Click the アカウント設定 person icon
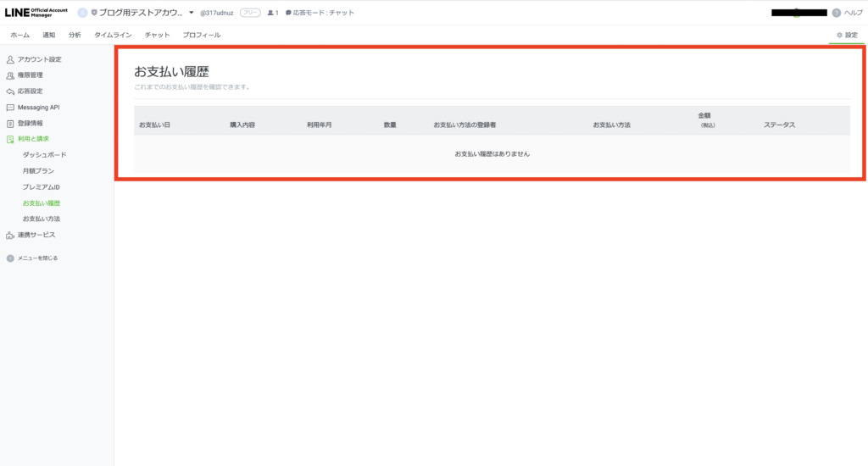Screen dimensions: 868x466 pos(10,59)
